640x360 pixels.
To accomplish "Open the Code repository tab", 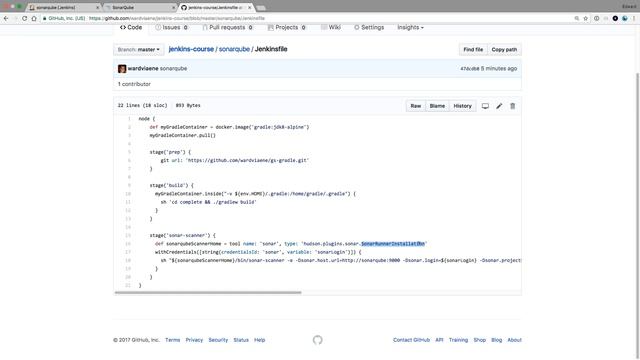I will [x=131, y=27].
